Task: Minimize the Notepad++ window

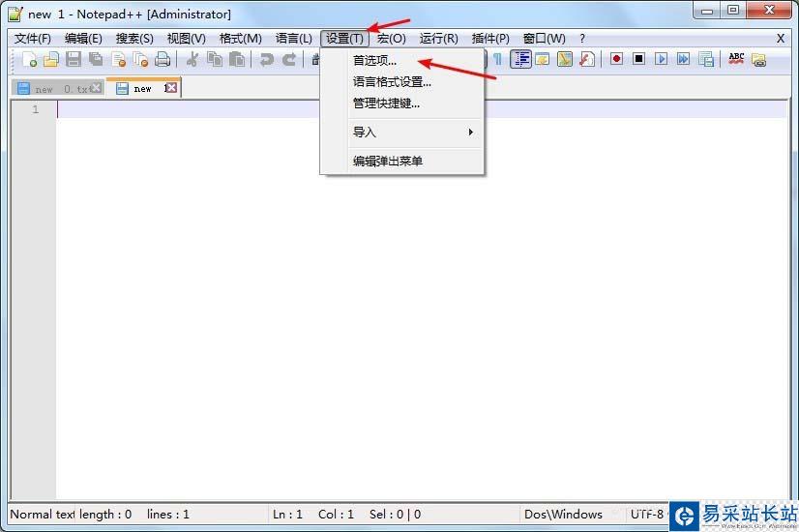Action: 707,11
